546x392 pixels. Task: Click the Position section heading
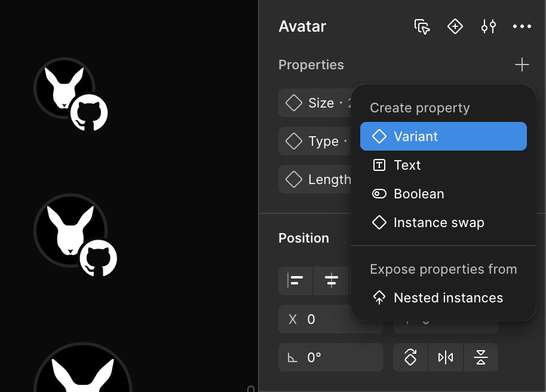point(303,238)
